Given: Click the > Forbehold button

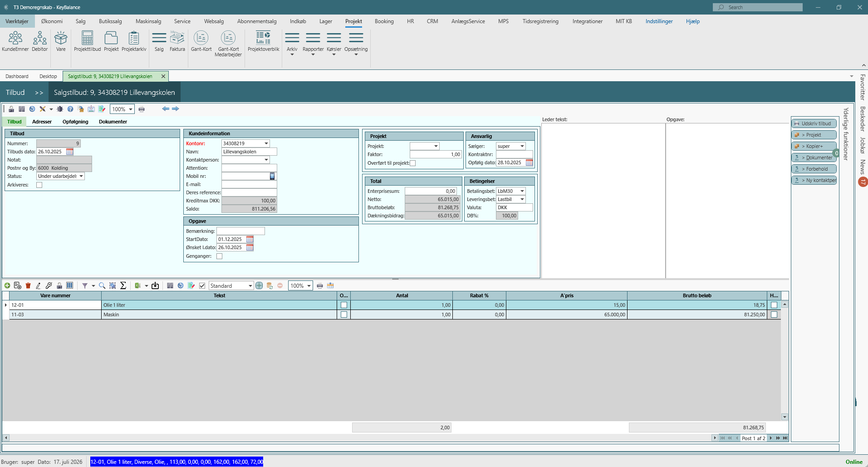Looking at the screenshot, I should 814,169.
